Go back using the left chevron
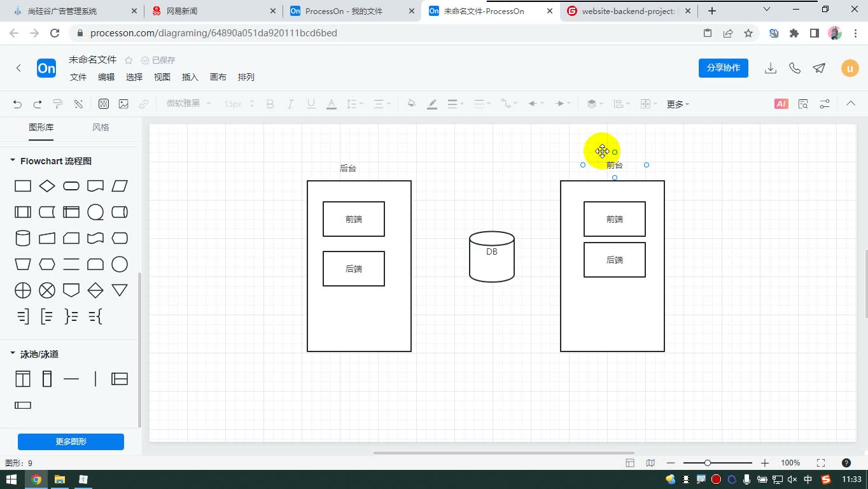The width and height of the screenshot is (868, 489). tap(18, 68)
